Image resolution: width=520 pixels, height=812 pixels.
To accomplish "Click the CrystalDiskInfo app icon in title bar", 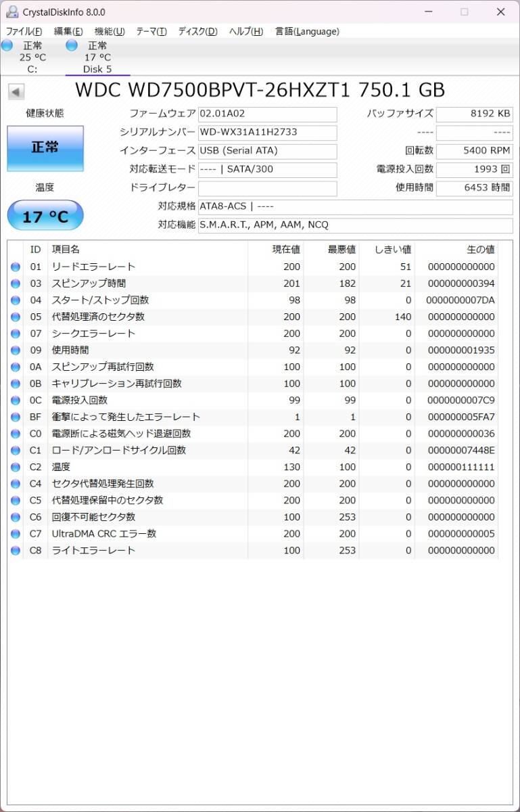I will tap(12, 12).
